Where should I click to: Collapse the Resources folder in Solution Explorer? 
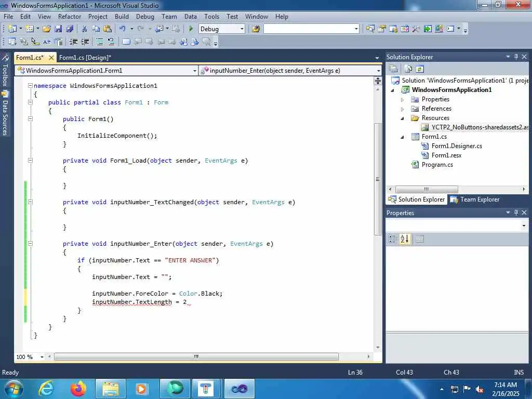point(403,118)
